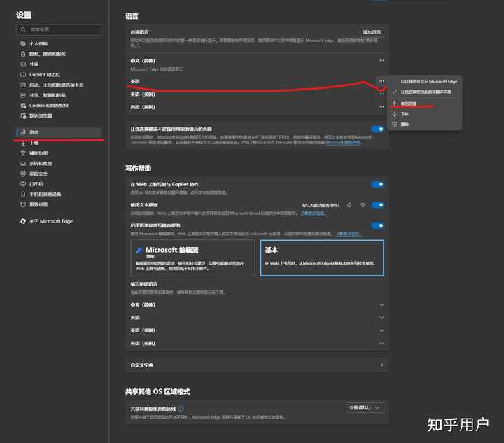The width and height of the screenshot is (504, 443).
Task: Open the 下载 downloads icon in sidebar
Action: coord(23,143)
